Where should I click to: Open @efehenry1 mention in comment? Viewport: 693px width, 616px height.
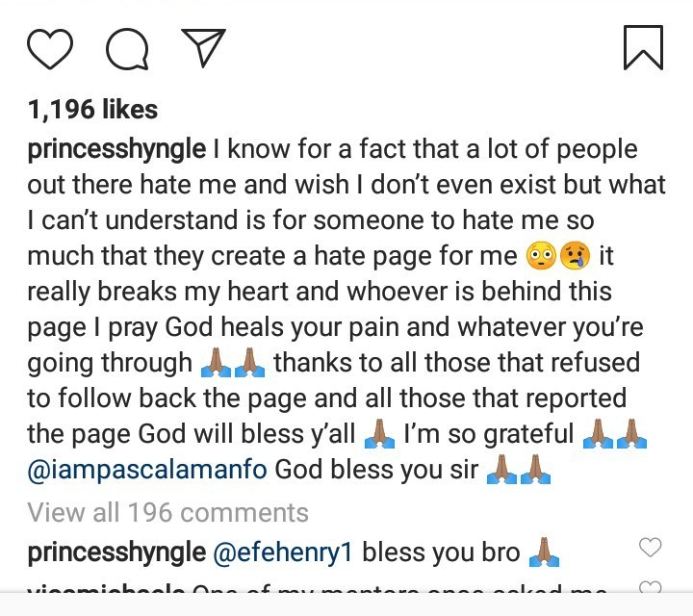coord(282,552)
